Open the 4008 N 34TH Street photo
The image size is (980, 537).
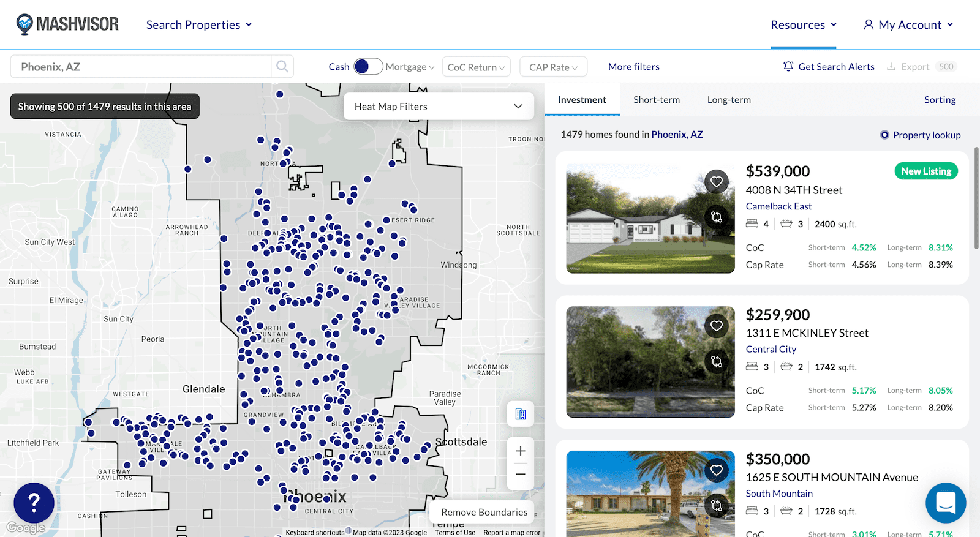(650, 218)
